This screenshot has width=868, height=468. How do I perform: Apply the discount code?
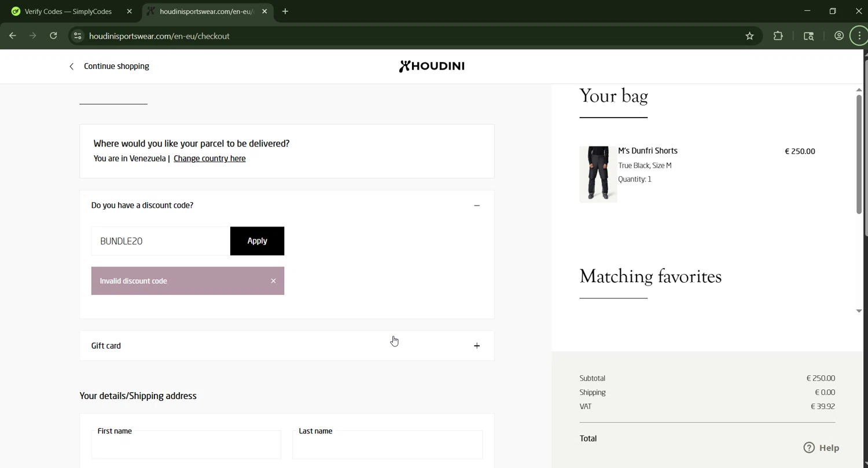pyautogui.click(x=257, y=241)
